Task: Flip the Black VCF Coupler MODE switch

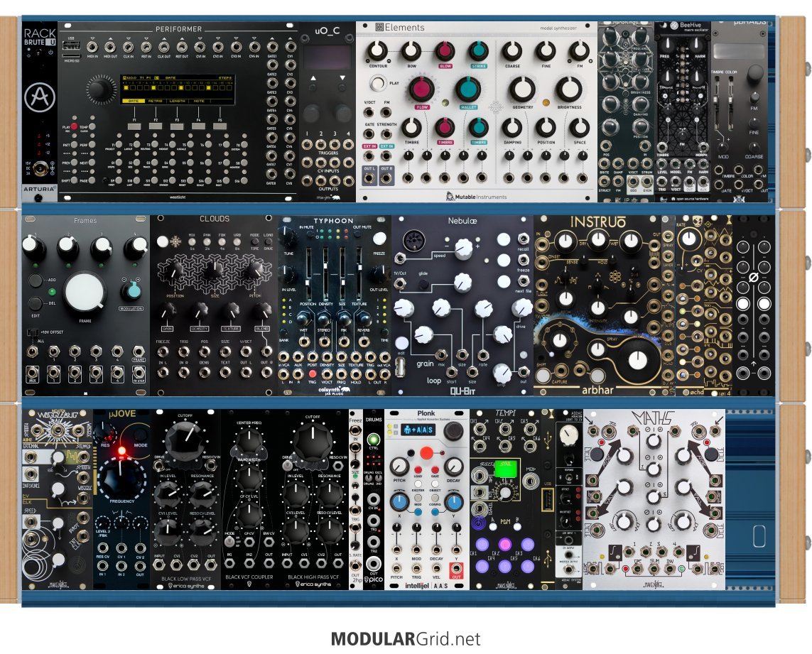Action: 229,541
